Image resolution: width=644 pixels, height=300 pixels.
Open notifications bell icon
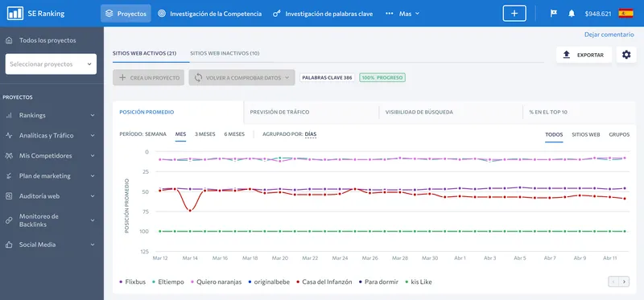tap(572, 14)
